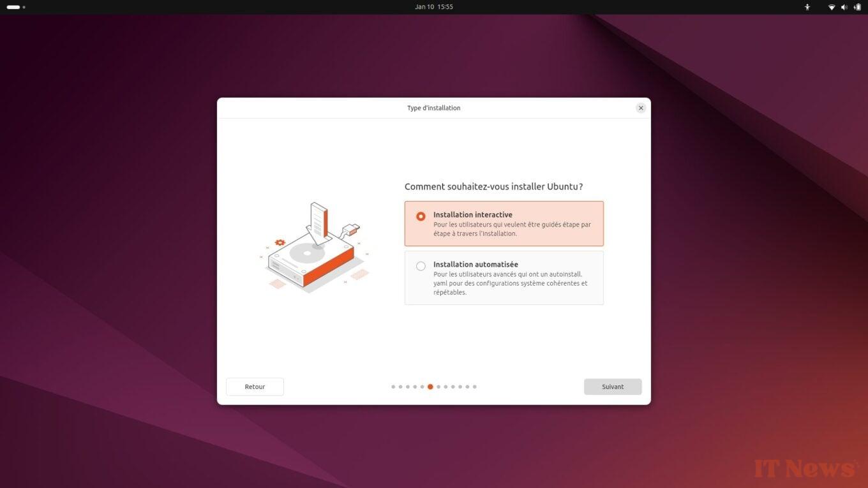This screenshot has height=488, width=868.
Task: Click the highlighted orange progress dot
Action: click(430, 387)
